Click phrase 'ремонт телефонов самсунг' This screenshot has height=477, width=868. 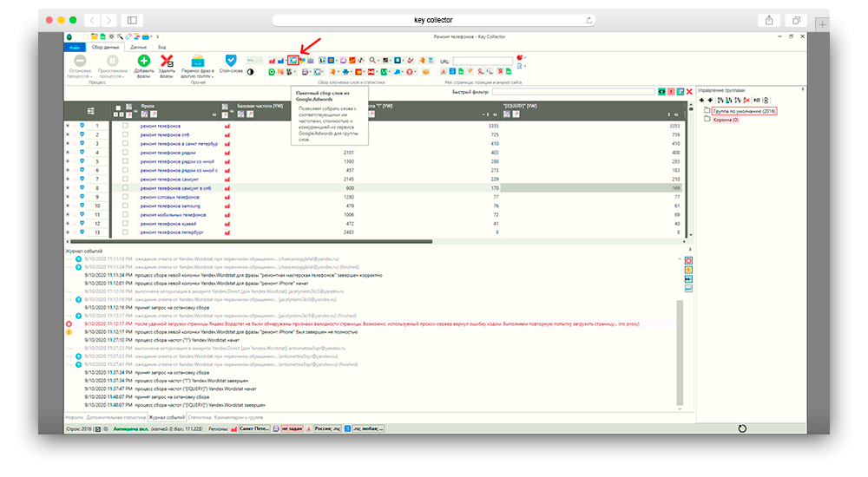click(x=169, y=179)
